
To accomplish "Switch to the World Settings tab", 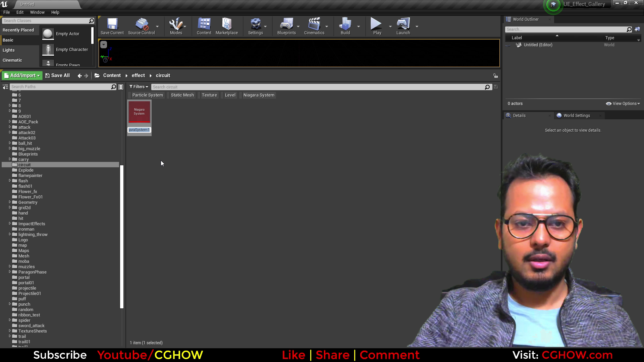I will 576,115.
